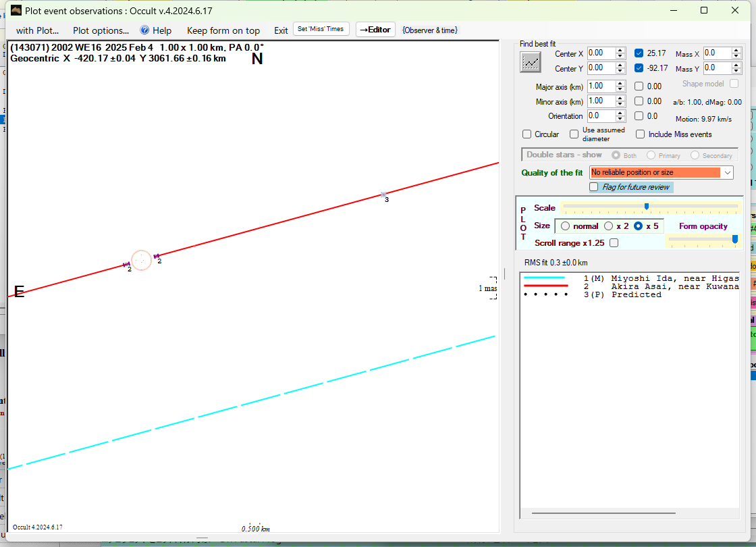Toggle the 'Use assumed diameter' checkbox
This screenshot has height=547, width=756.
click(574, 134)
